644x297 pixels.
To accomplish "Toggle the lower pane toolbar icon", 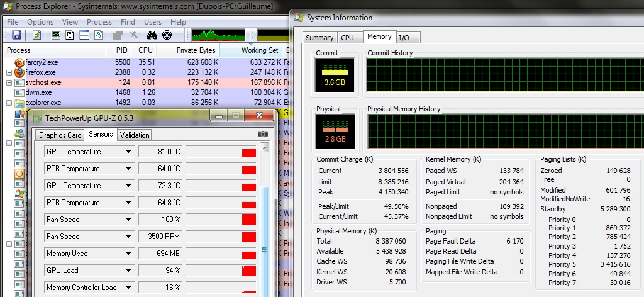I will [84, 35].
